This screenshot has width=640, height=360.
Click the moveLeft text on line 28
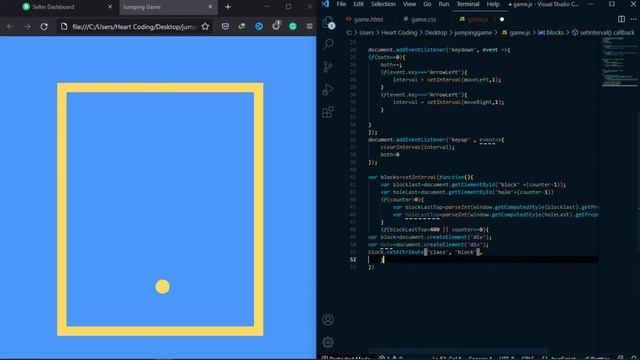click(x=476, y=80)
